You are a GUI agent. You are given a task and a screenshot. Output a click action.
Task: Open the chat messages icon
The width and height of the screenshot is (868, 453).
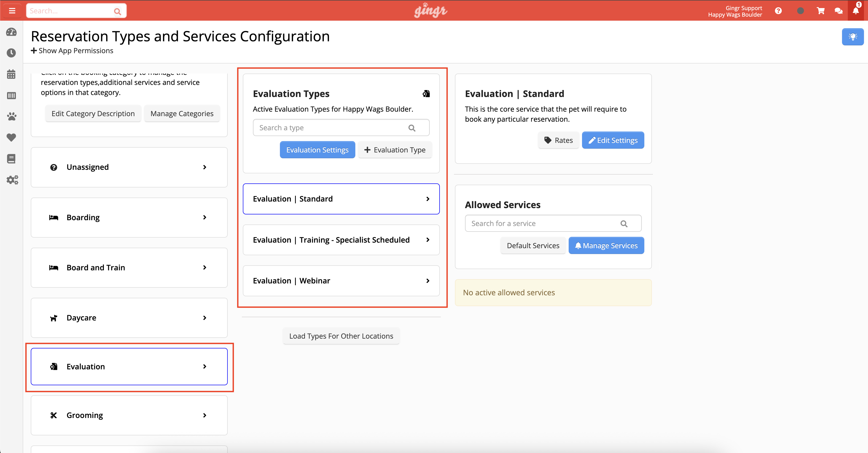(839, 11)
